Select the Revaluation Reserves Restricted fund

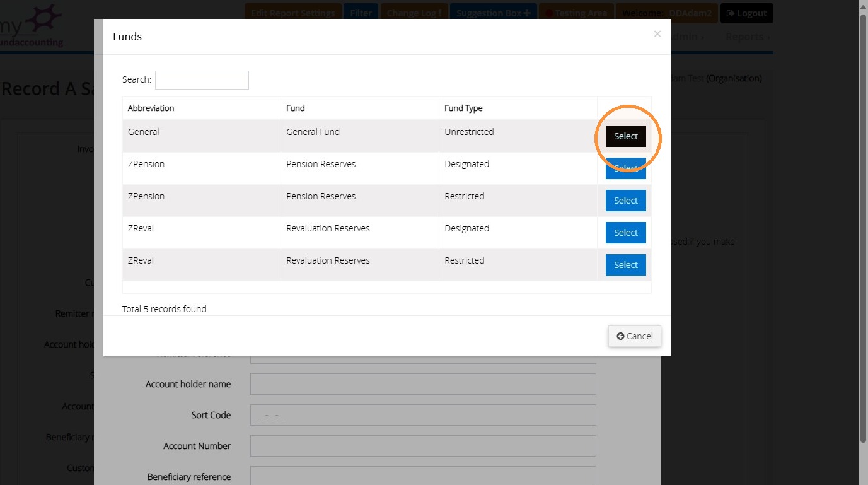[x=626, y=265]
